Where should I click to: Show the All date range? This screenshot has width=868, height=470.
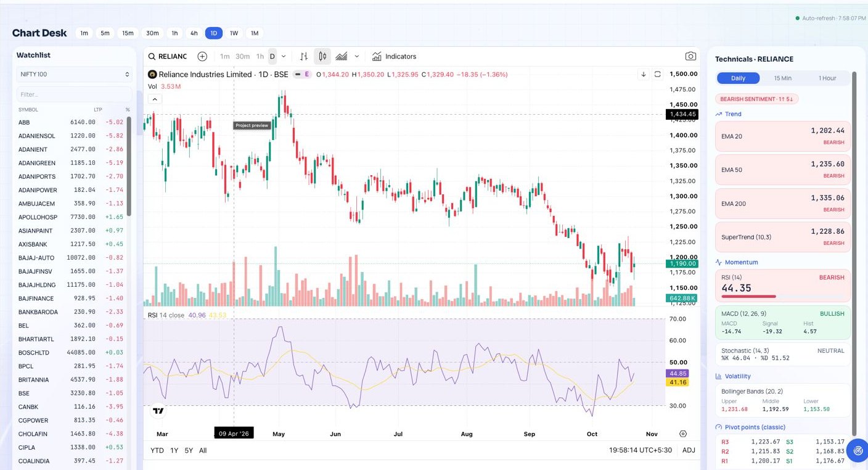pyautogui.click(x=203, y=450)
